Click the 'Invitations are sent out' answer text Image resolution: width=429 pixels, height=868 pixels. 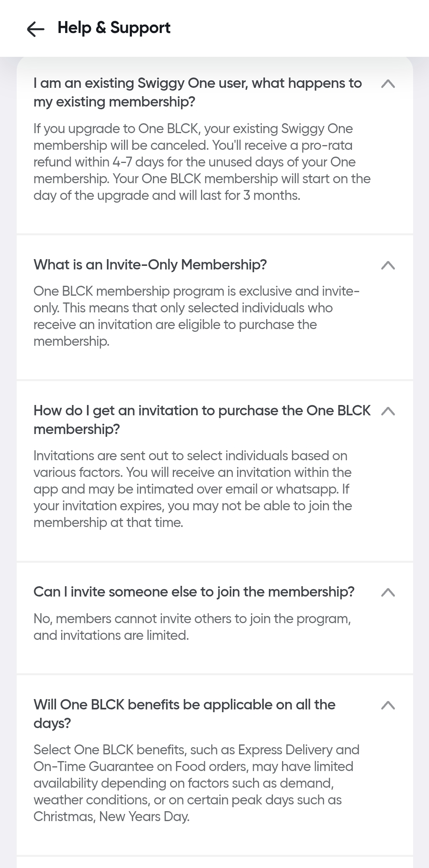(193, 489)
